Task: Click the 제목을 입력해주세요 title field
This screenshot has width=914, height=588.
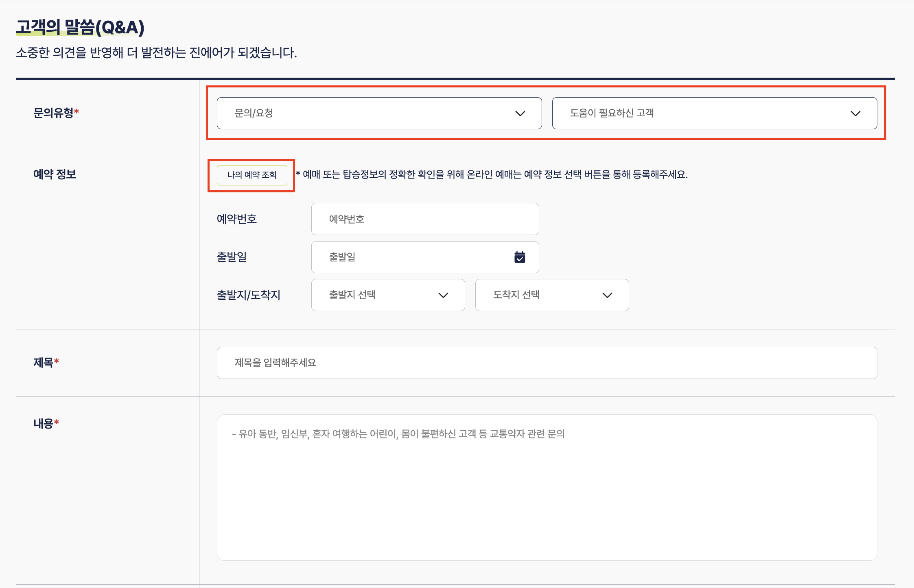Action: click(x=547, y=363)
